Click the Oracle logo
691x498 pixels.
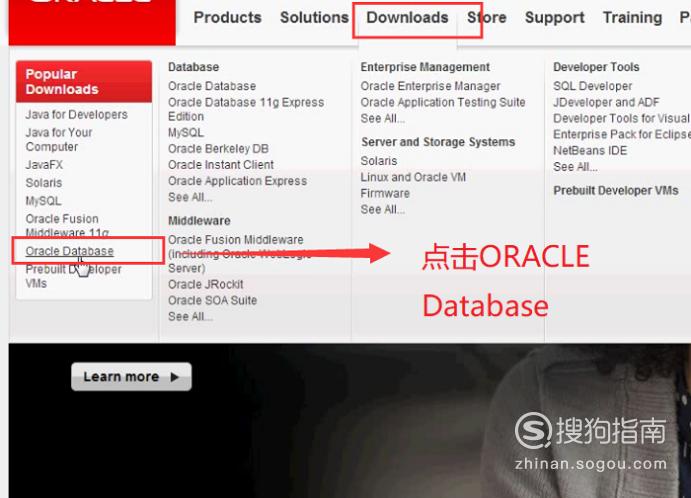(92, 22)
